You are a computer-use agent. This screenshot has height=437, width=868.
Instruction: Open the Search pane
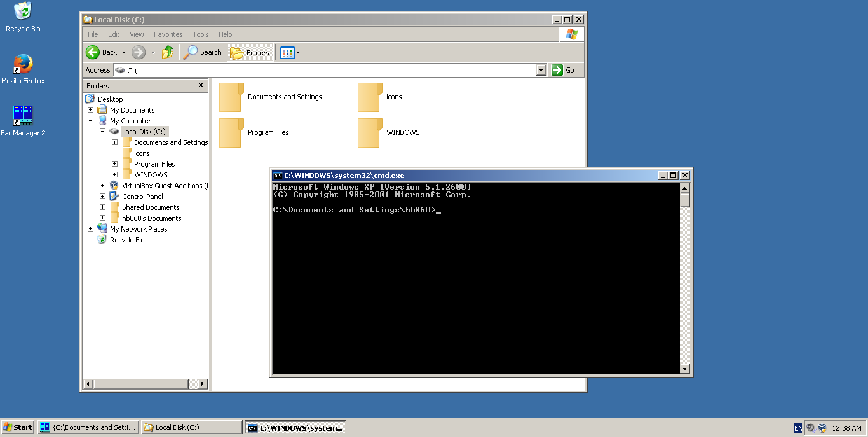click(202, 52)
